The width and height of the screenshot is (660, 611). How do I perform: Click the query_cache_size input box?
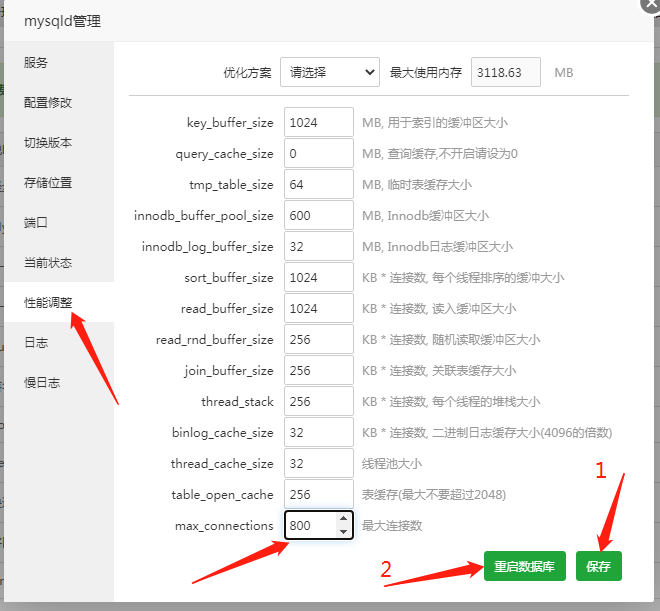(x=318, y=154)
